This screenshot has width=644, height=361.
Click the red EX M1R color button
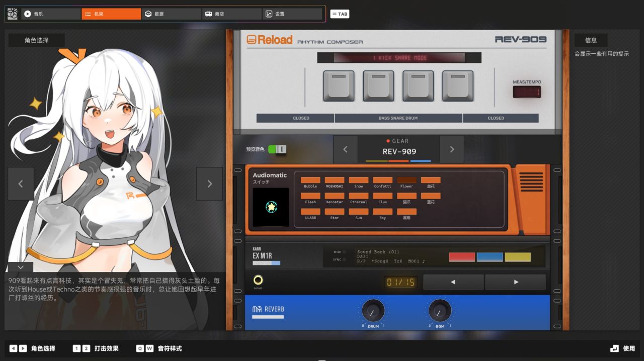pyautogui.click(x=462, y=257)
